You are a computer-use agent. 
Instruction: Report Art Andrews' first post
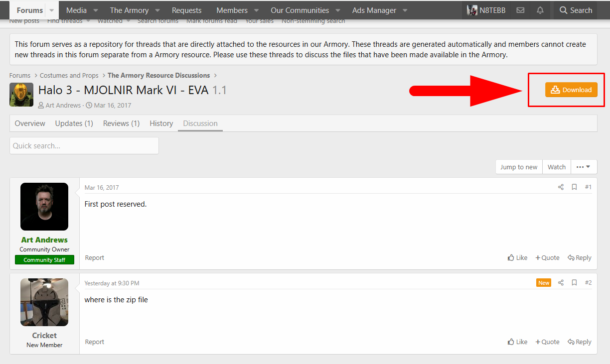95,258
